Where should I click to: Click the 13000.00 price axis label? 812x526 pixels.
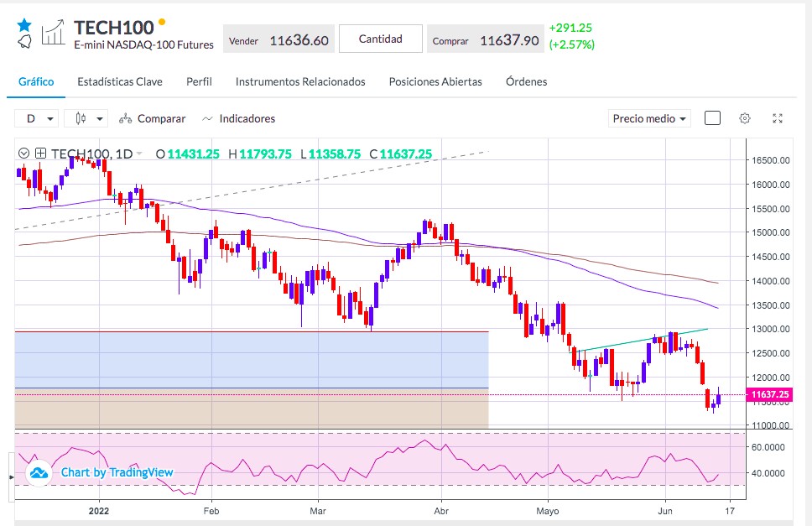coord(771,329)
